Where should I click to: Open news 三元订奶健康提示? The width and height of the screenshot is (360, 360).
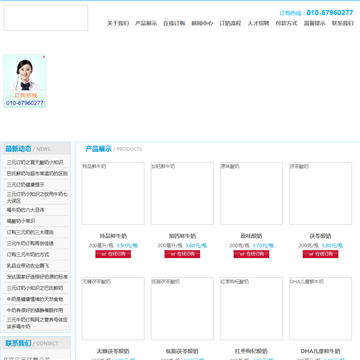click(x=26, y=185)
